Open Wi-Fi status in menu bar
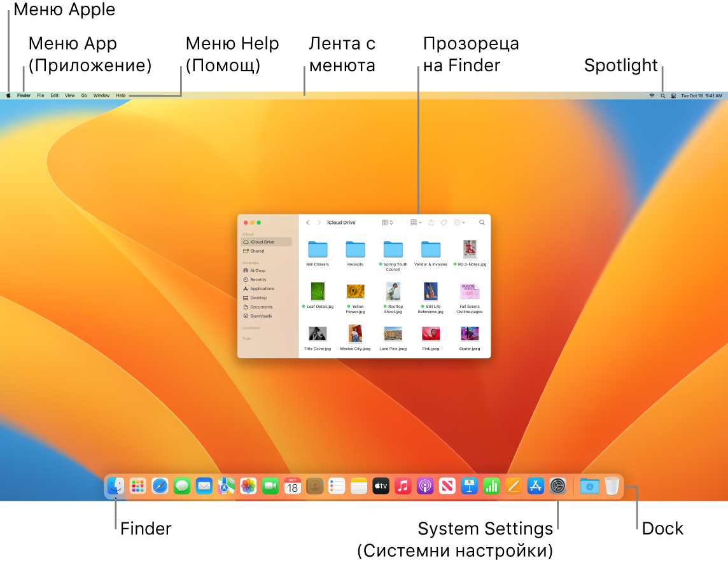Viewport: 728px width, 565px height. point(652,95)
